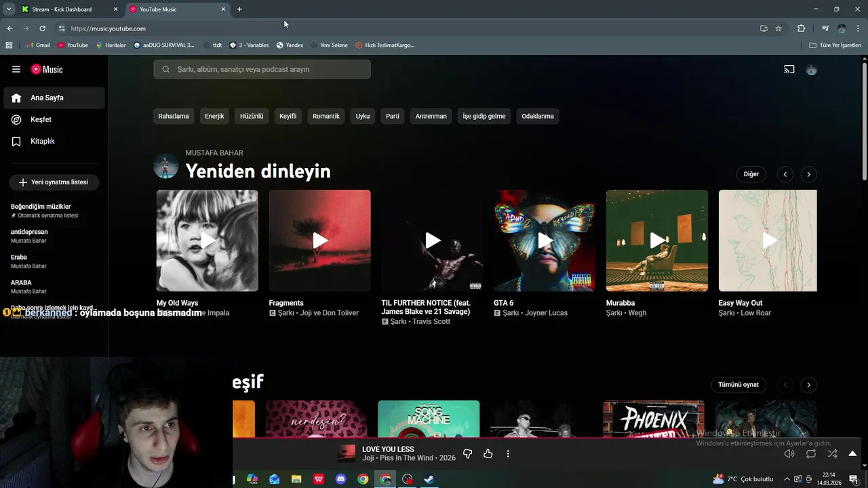Reload the current page

[x=42, y=28]
